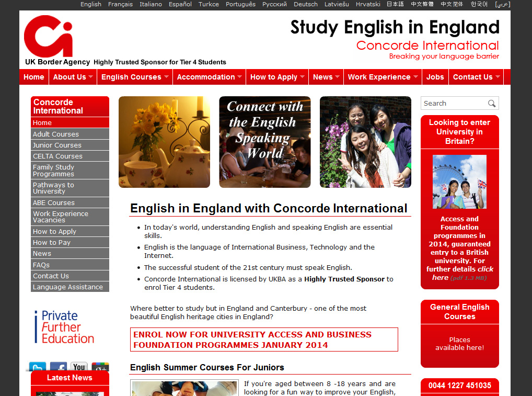The width and height of the screenshot is (532, 396).
Task: Click the Concorde International red logo
Action: point(48,36)
